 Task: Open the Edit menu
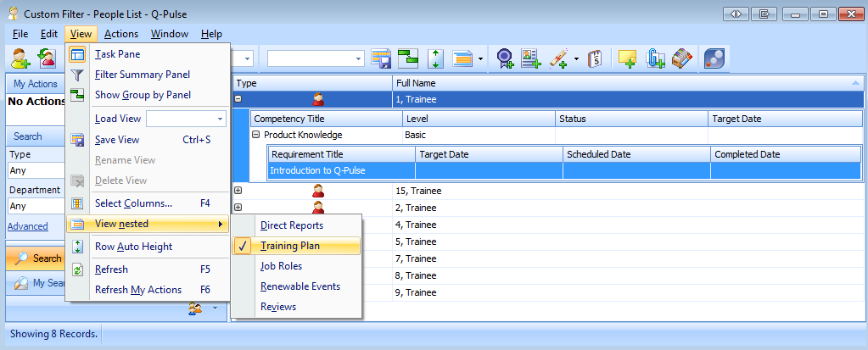point(48,34)
